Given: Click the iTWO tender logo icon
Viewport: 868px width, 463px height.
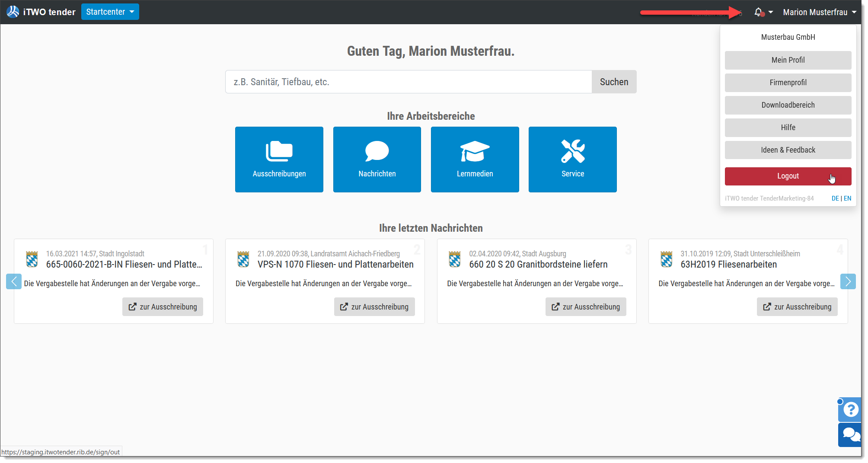Looking at the screenshot, I should [13, 12].
